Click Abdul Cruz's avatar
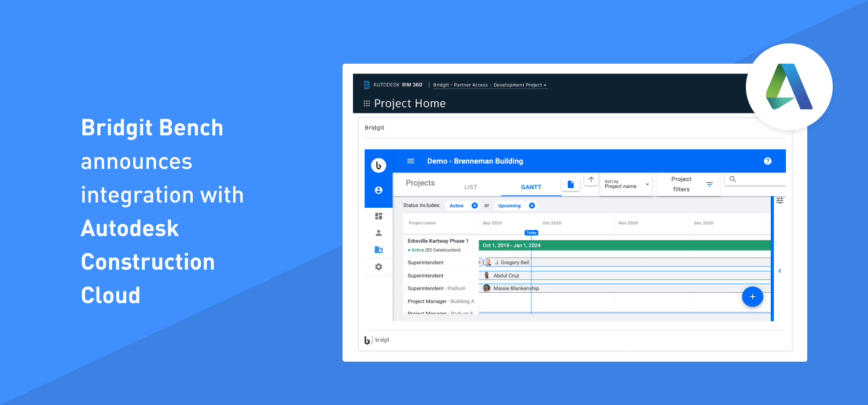Screen dimensions: 868x405 [x=487, y=276]
